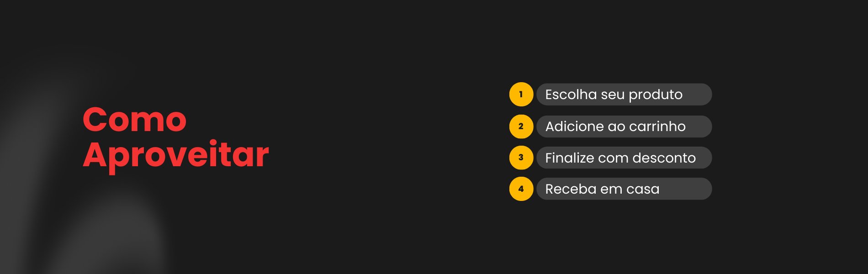The width and height of the screenshot is (868, 274).
Task: Click the yellow number 1 badge
Action: point(521,95)
